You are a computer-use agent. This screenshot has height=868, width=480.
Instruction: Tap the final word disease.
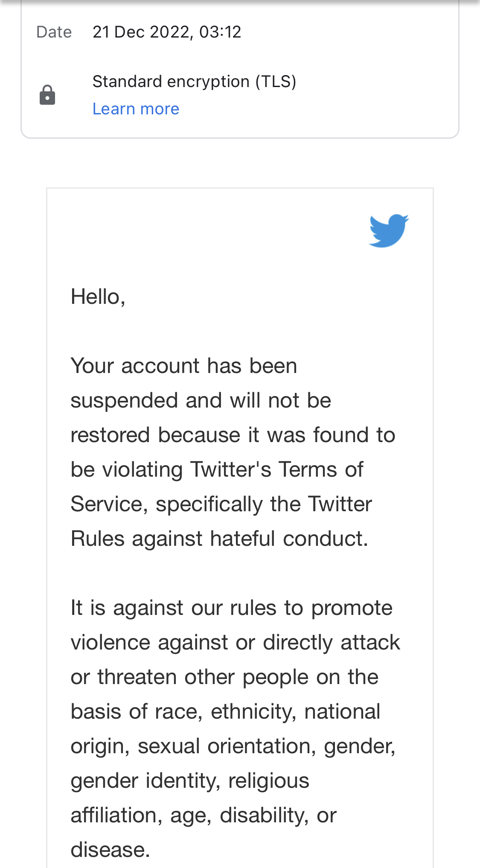[110, 850]
